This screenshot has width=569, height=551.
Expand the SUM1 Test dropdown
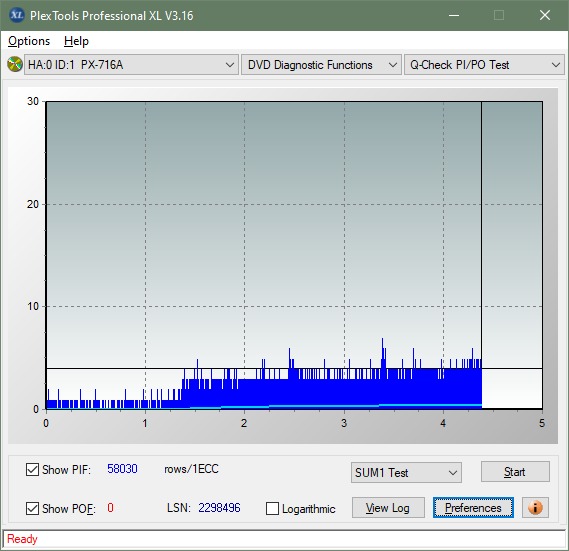406,473
